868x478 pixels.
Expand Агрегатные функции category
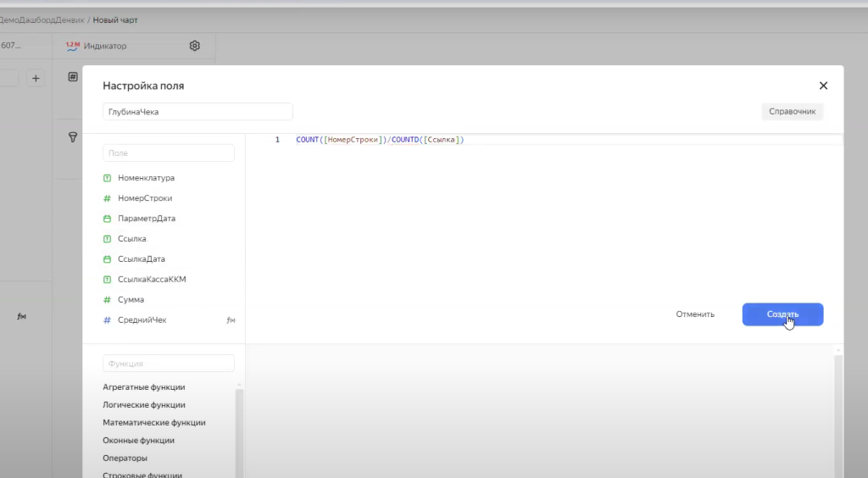(x=143, y=387)
